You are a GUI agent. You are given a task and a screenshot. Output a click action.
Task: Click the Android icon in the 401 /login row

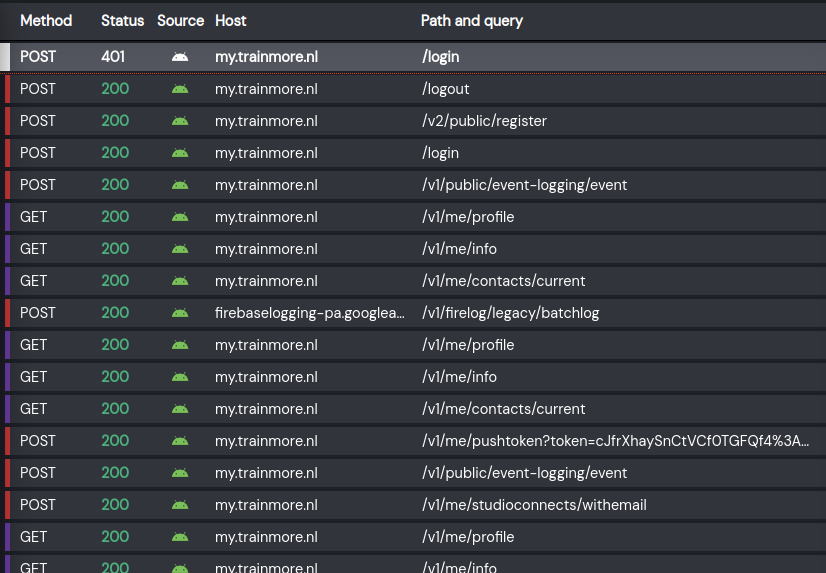pyautogui.click(x=180, y=57)
